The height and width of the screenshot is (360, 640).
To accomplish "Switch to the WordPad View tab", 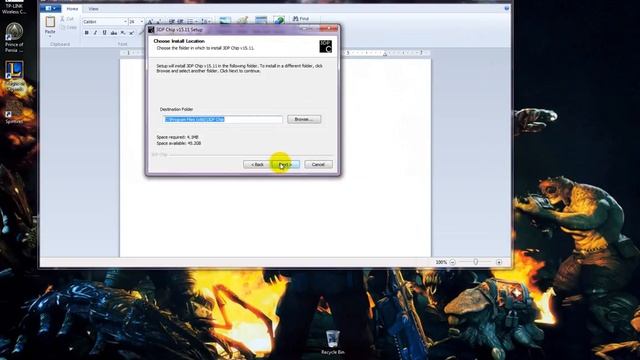I will 93,9.
